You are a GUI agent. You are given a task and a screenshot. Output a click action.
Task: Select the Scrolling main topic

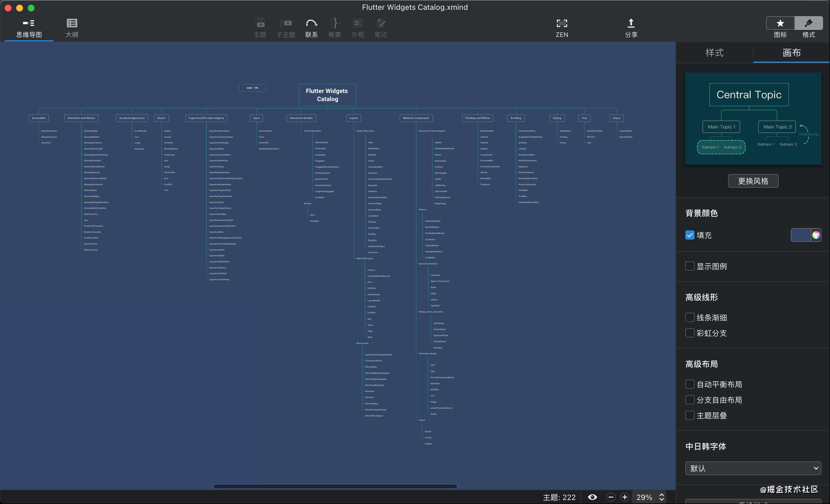(x=515, y=118)
